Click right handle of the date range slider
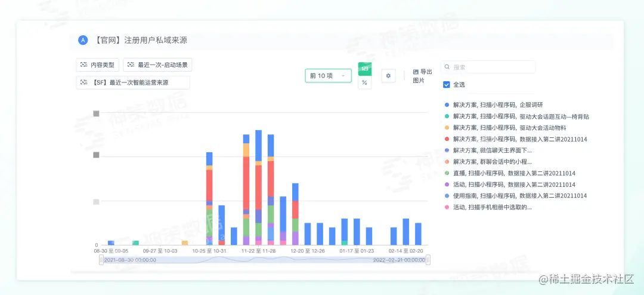This screenshot has width=644, height=295. click(428, 260)
